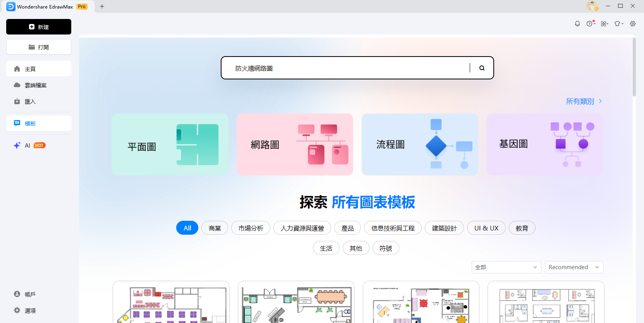Image resolution: width=644 pixels, height=323 pixels.
Task: Open the third floor plan template thumbnail
Action: (421, 302)
